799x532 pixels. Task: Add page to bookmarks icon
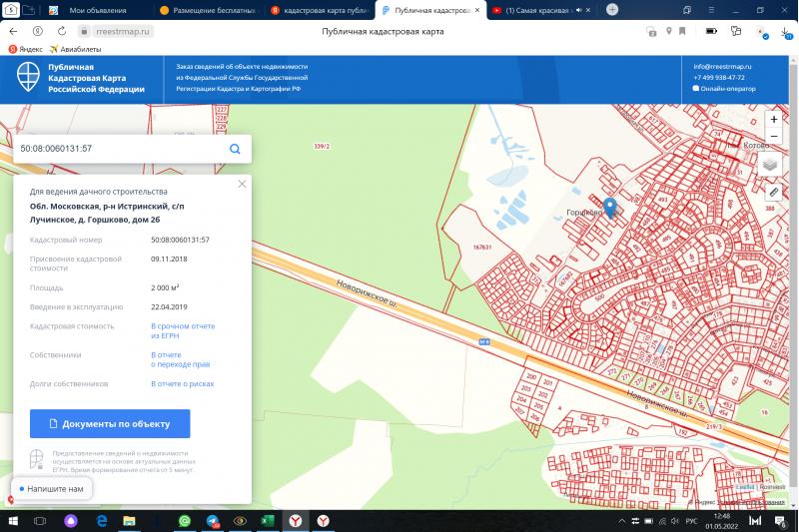coord(682,31)
